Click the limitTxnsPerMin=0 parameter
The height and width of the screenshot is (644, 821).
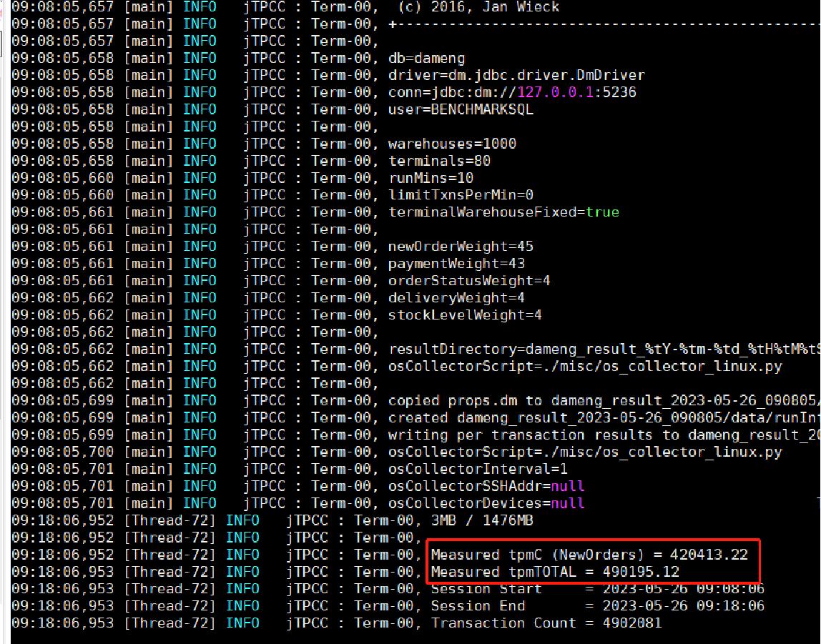point(461,195)
